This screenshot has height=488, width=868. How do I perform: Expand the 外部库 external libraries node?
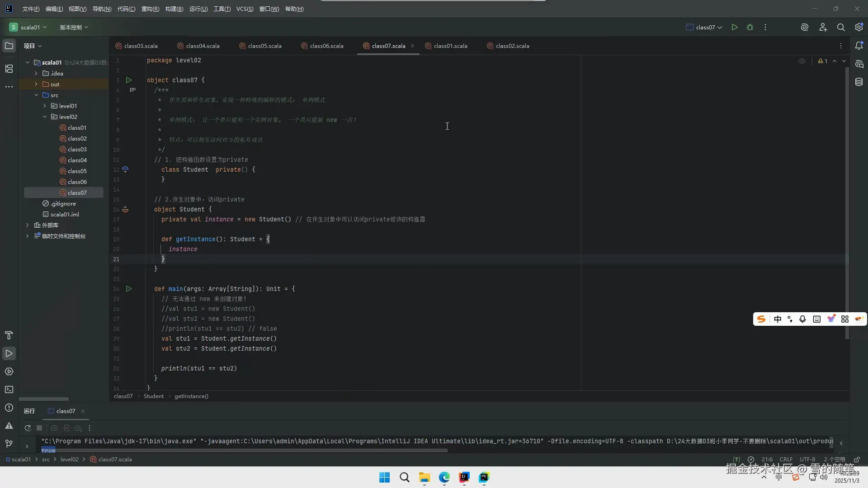[x=28, y=225]
